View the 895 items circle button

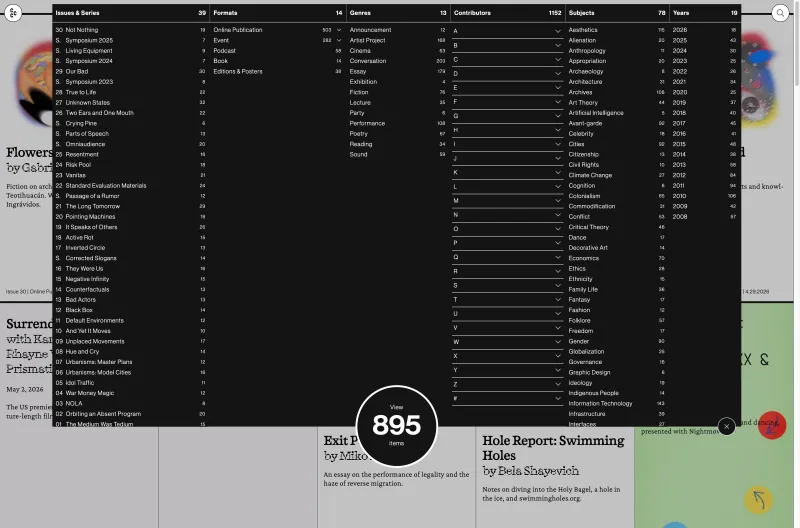coord(396,425)
